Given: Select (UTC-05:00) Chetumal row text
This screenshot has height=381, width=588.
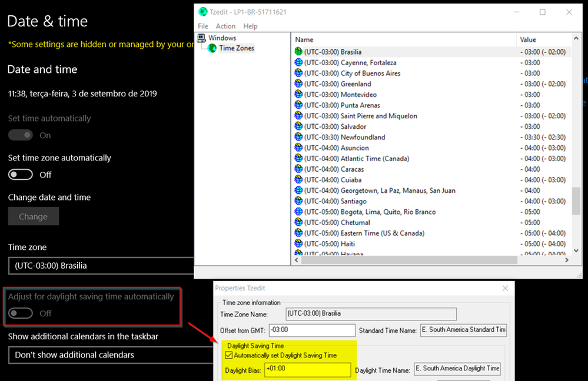Looking at the screenshot, I should (x=337, y=222).
